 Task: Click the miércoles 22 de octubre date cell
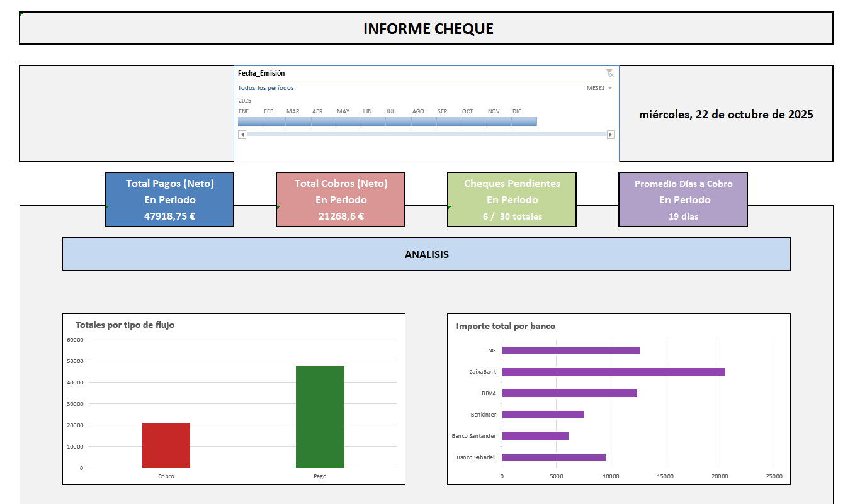pyautogui.click(x=725, y=114)
